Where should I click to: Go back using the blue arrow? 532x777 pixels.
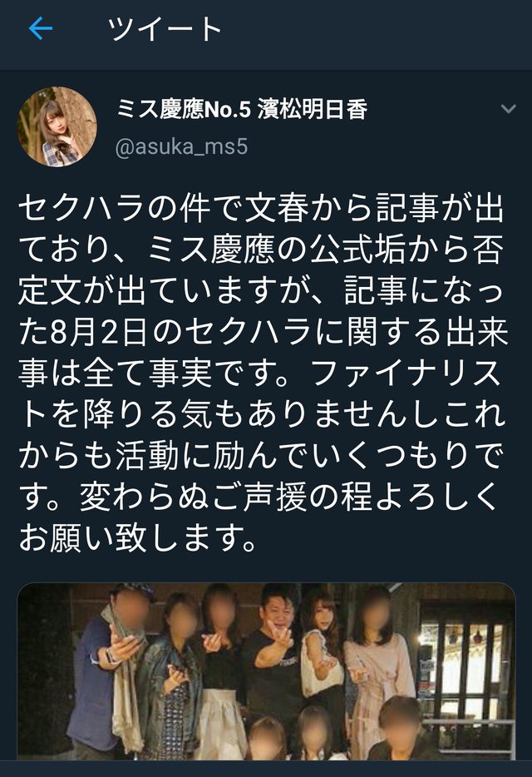41,29
